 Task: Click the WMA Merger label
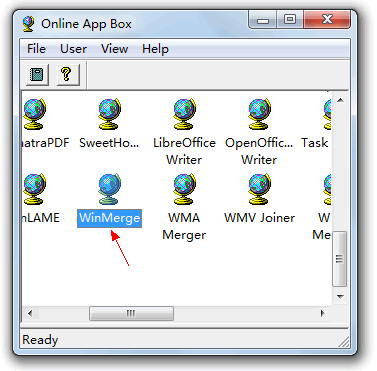click(x=184, y=226)
